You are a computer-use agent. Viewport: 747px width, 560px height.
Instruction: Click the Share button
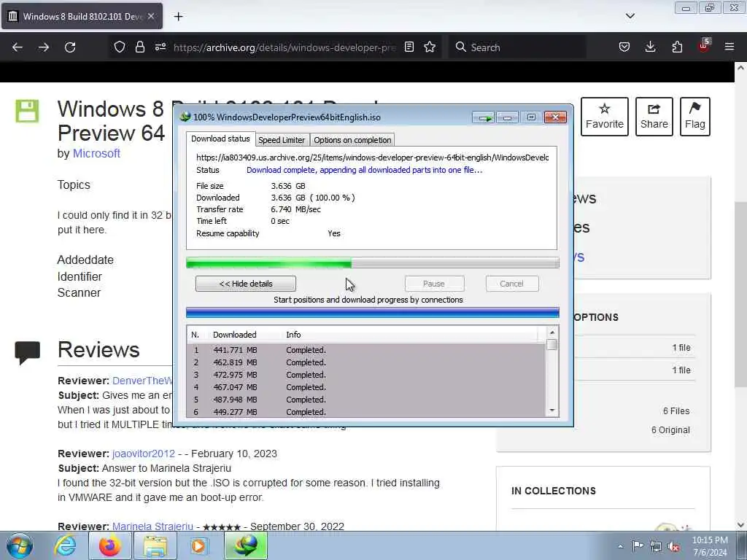654,117
